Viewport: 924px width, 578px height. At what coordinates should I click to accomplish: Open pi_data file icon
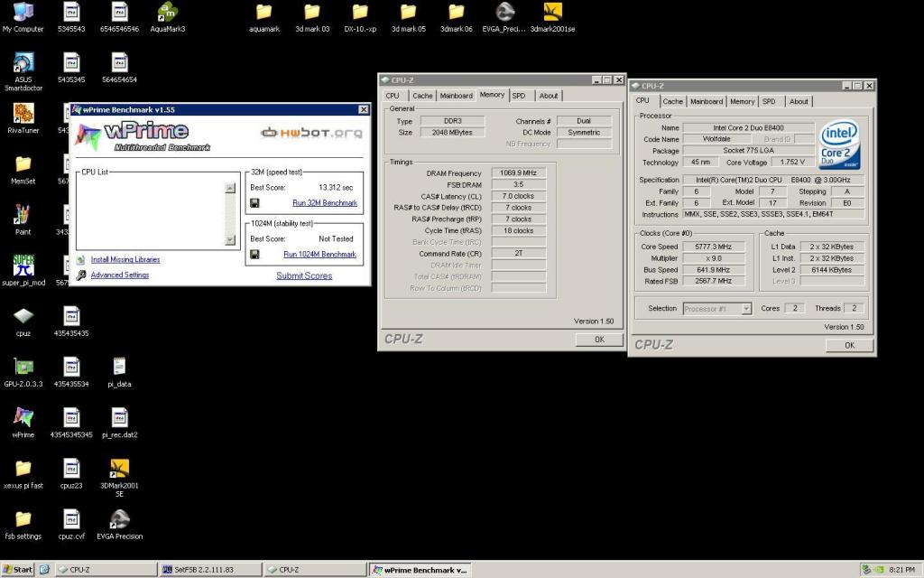[x=119, y=372]
